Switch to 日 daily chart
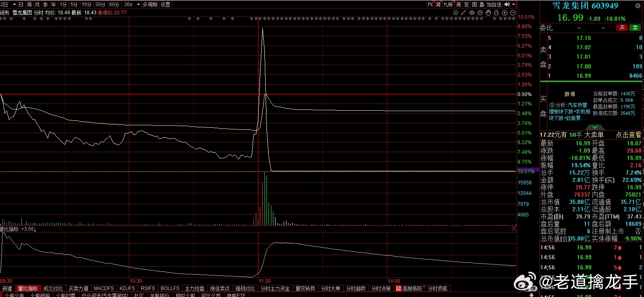644x297 pixels. click(21, 4)
